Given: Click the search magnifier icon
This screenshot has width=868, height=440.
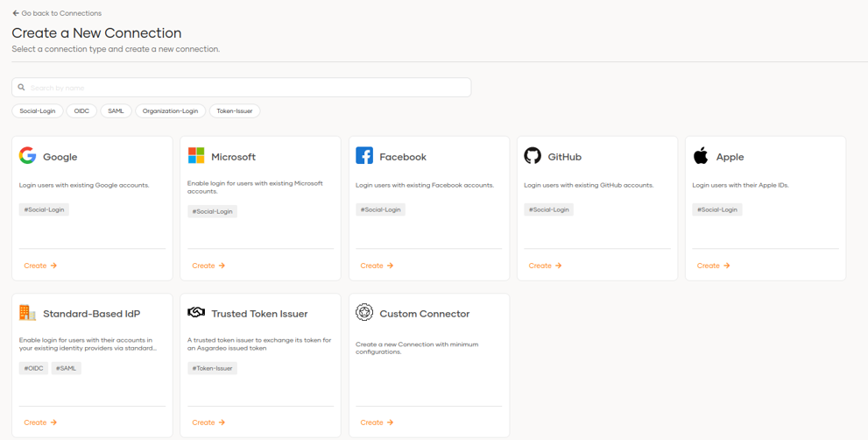Looking at the screenshot, I should 22,88.
